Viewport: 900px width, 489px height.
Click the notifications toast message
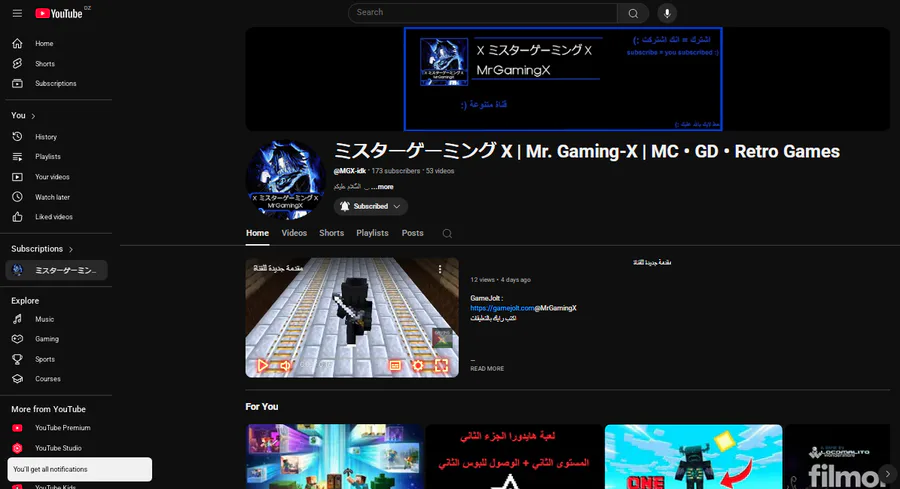point(80,469)
